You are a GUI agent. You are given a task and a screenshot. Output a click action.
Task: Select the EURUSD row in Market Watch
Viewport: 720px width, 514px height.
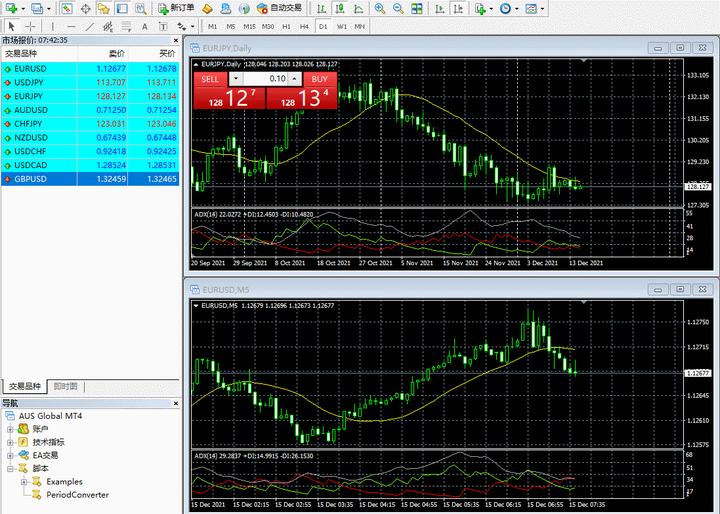click(x=90, y=69)
